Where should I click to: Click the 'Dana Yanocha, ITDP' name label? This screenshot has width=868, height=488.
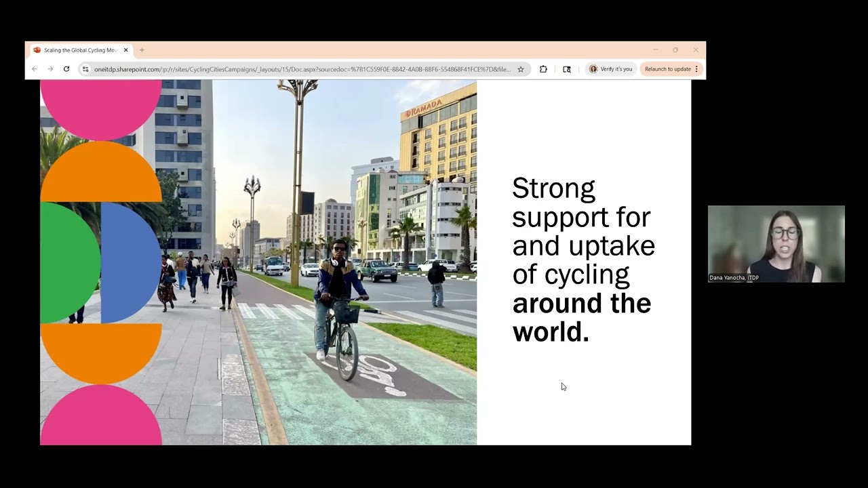[x=734, y=278]
